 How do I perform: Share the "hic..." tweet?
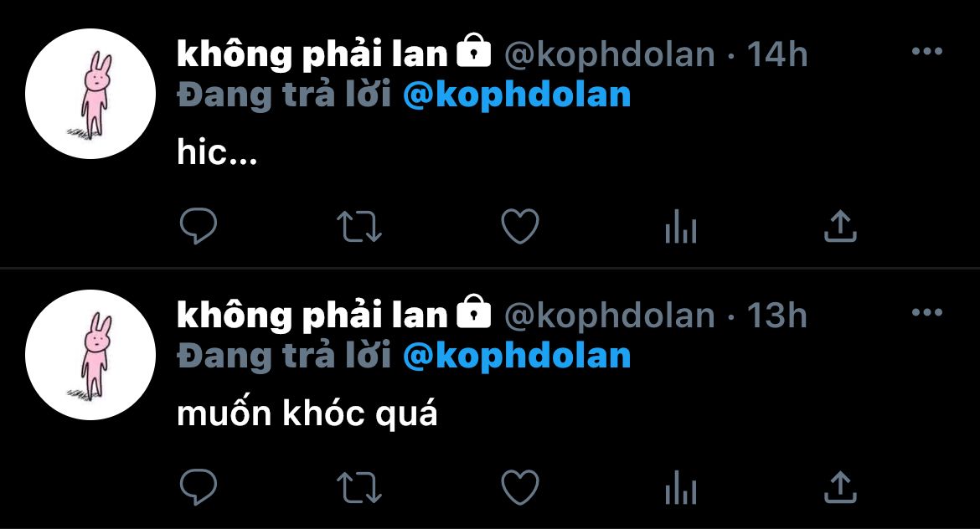point(840,226)
